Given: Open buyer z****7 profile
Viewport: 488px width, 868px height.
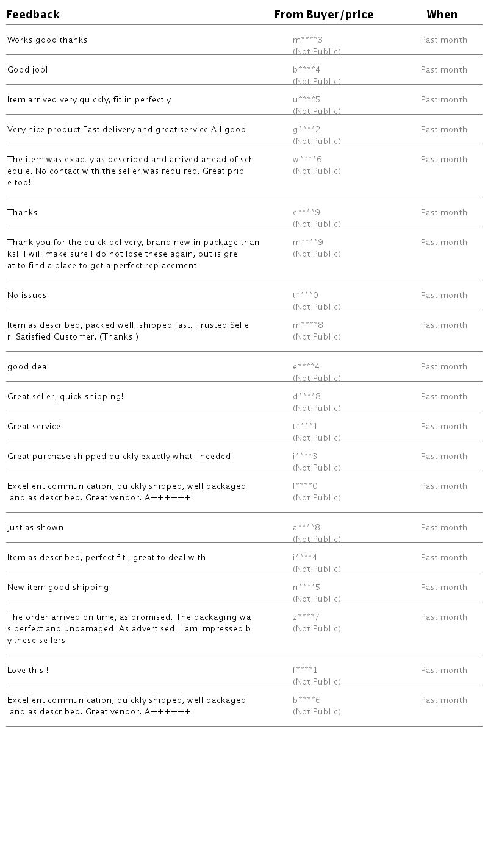Looking at the screenshot, I should click(x=306, y=617).
